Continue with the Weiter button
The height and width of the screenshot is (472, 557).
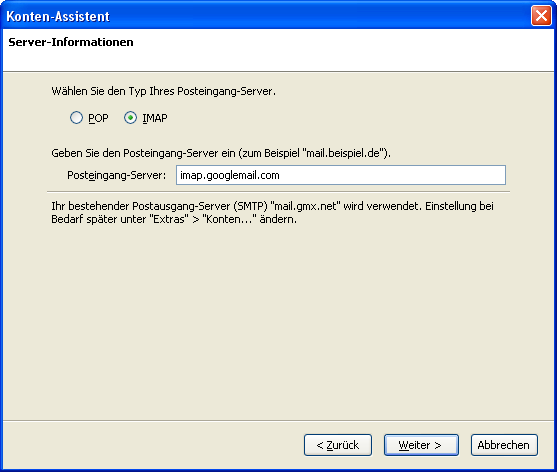(421, 445)
